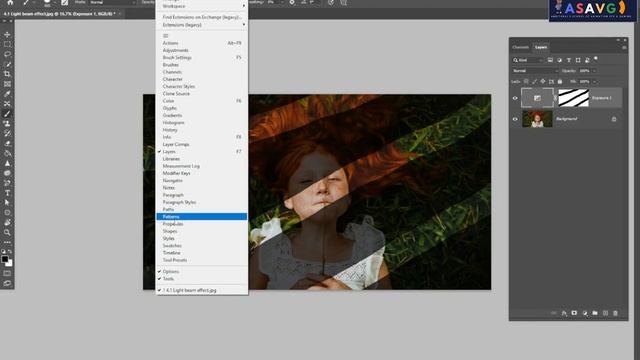Select the Eraser tool
The height and width of the screenshot is (360, 640).
7,143
